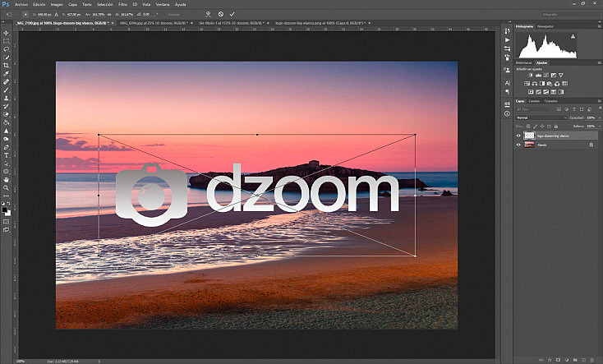
Task: Switch to the Trazados panel tab
Action: coord(550,101)
